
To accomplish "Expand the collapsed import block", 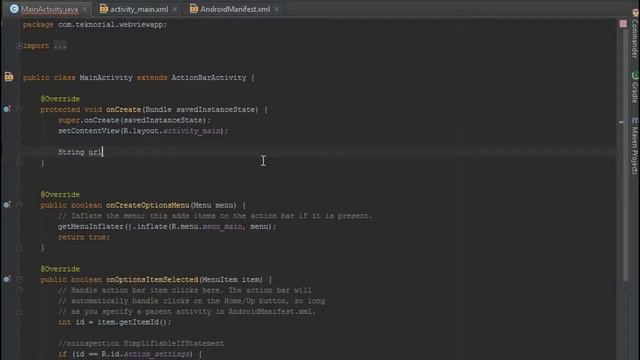I will pyautogui.click(x=19, y=46).
